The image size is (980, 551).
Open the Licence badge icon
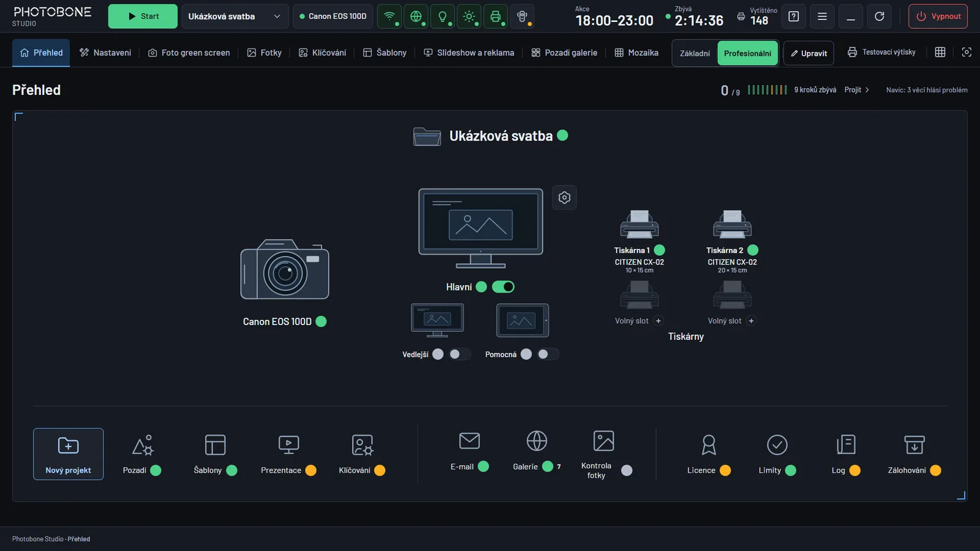pyautogui.click(x=709, y=445)
